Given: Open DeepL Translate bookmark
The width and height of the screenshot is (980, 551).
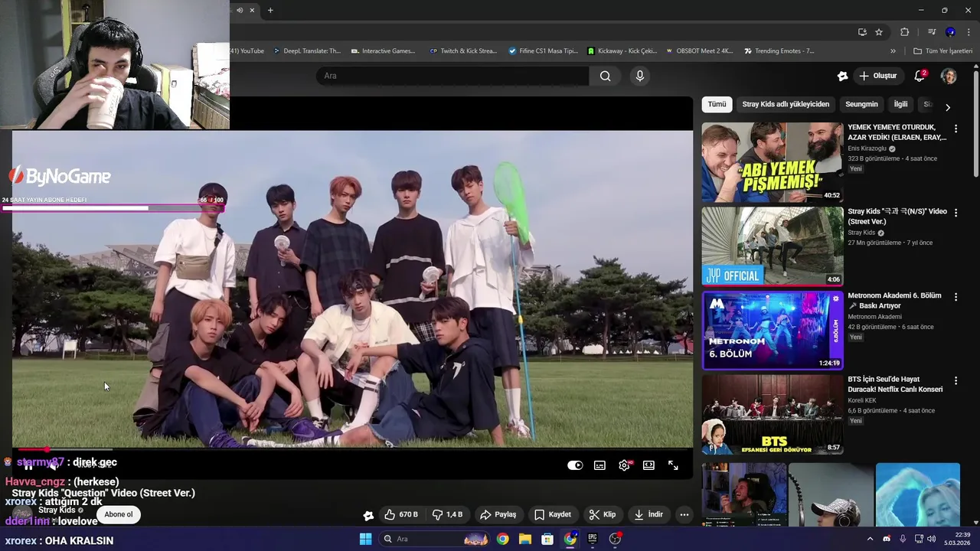Looking at the screenshot, I should coord(306,51).
